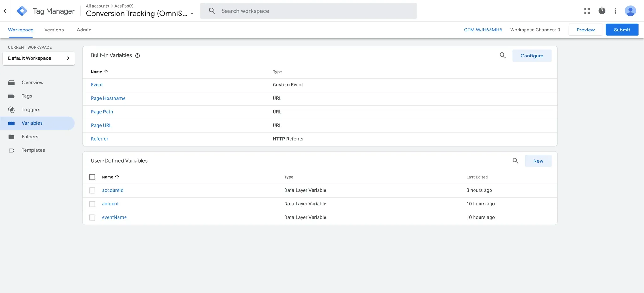Open the three-dot more options menu
This screenshot has height=293, width=644.
[x=615, y=11]
